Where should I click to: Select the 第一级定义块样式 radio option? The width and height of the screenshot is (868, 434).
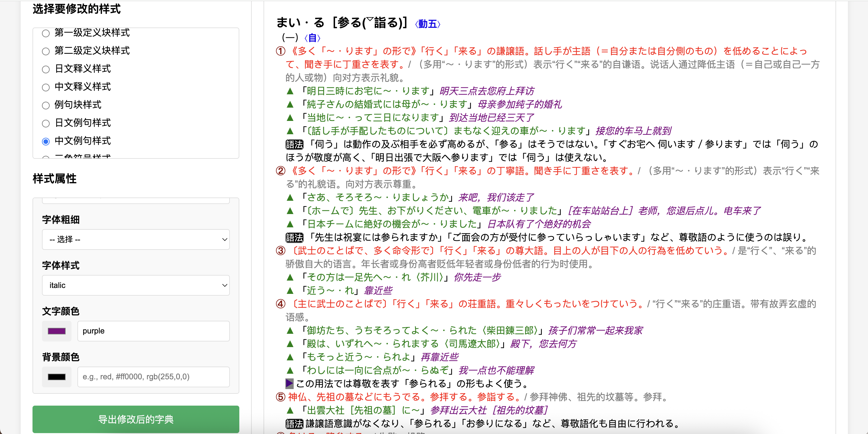click(x=46, y=33)
